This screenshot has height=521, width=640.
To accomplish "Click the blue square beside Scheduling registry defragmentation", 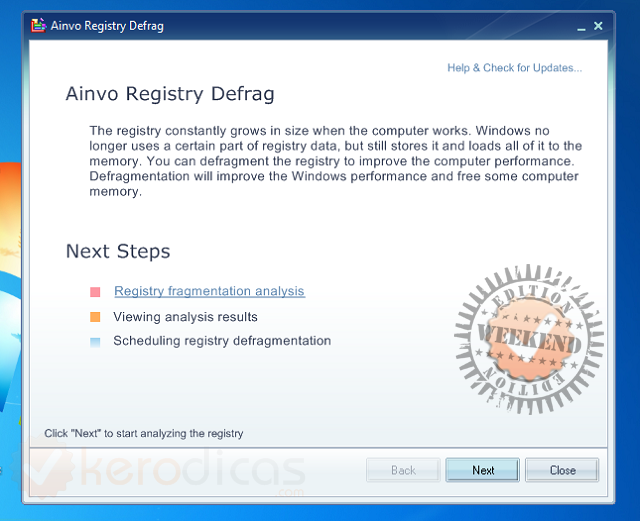I will [95, 342].
